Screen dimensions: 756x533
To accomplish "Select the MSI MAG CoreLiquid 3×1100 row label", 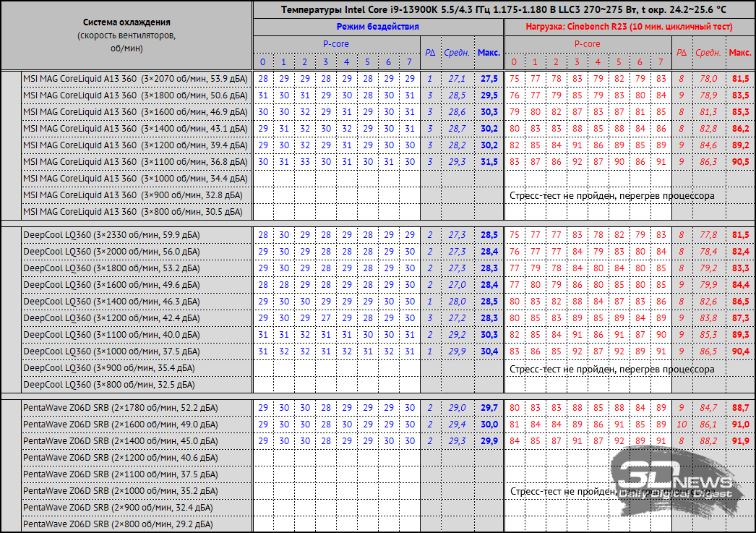I will click(x=135, y=162).
